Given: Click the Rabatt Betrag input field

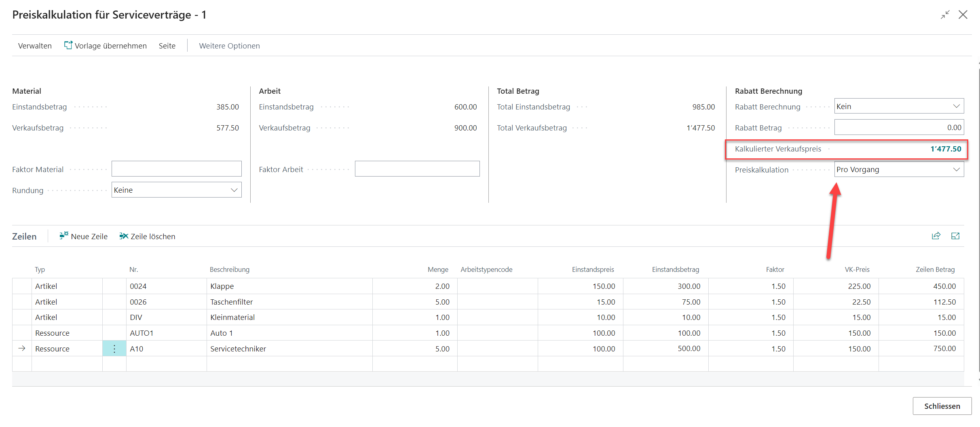Looking at the screenshot, I should 899,127.
